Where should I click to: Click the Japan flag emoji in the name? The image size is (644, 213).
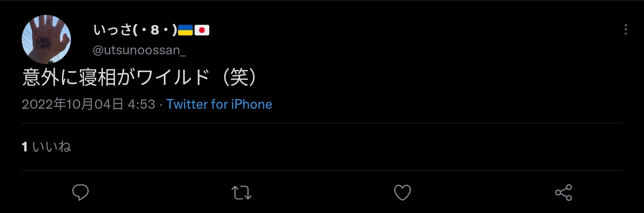[x=202, y=30]
